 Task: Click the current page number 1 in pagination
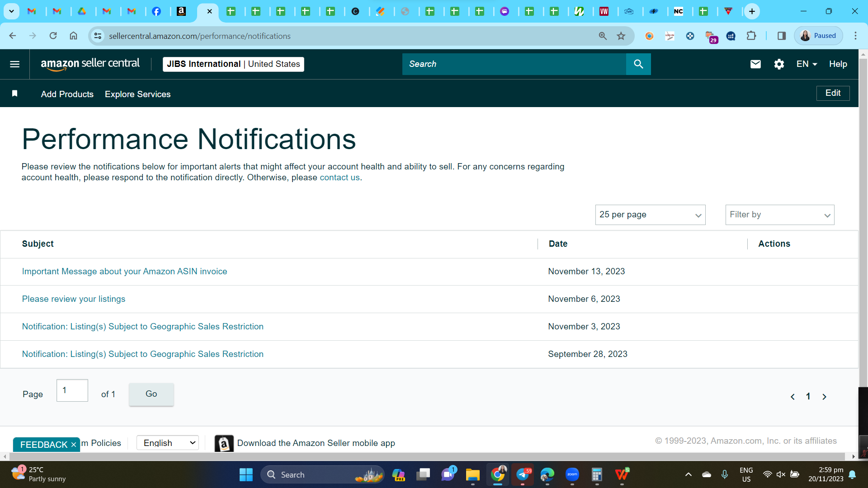(x=808, y=397)
